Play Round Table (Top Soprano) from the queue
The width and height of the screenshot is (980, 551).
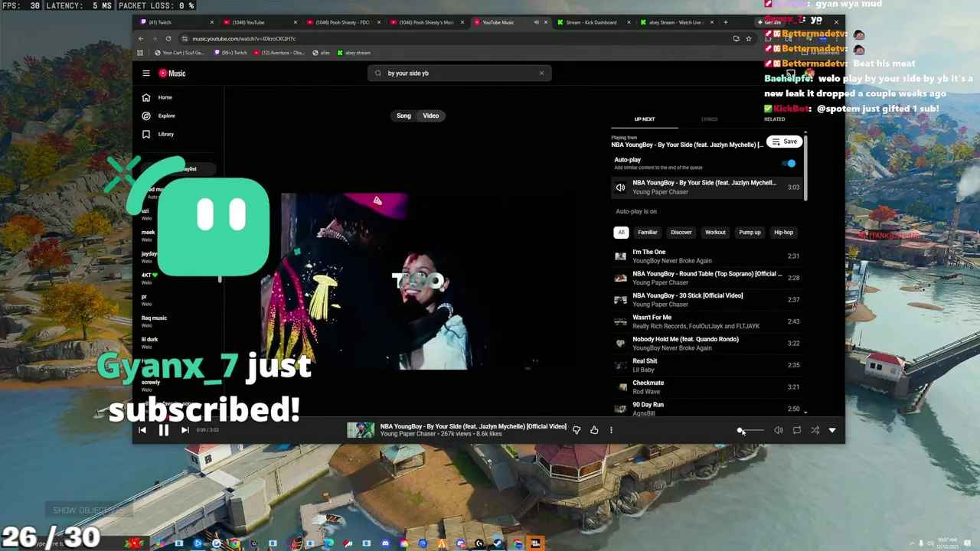tap(707, 278)
